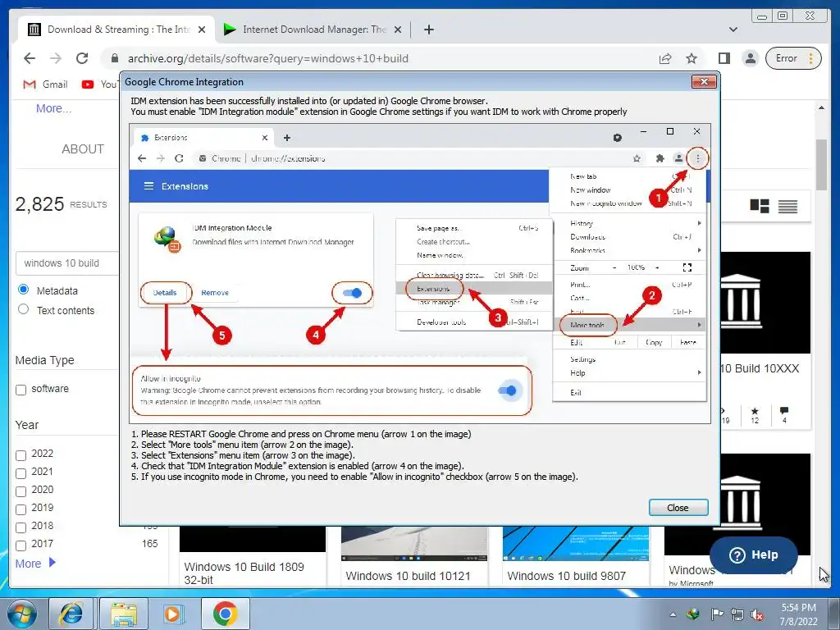Bookmark page with star icon

(692, 58)
